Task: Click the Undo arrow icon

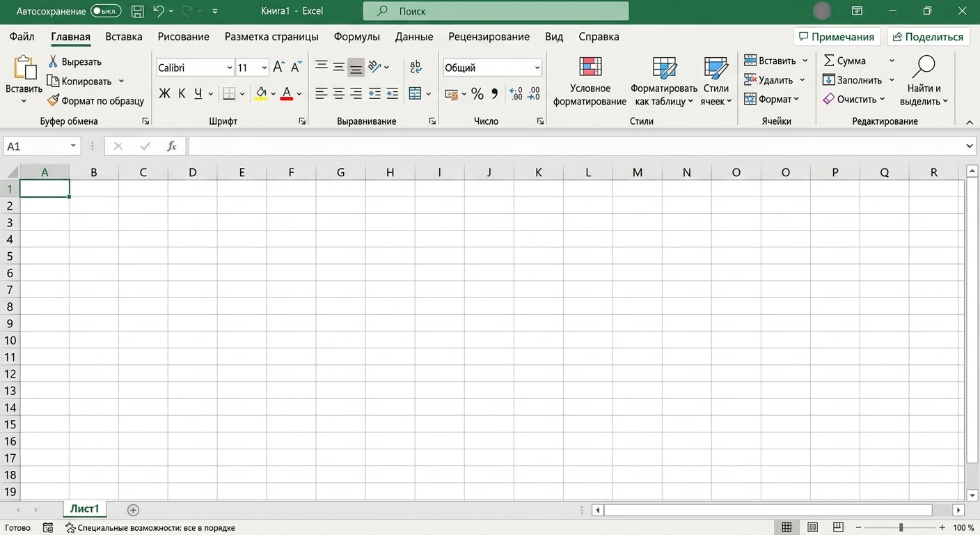Action: point(159,11)
